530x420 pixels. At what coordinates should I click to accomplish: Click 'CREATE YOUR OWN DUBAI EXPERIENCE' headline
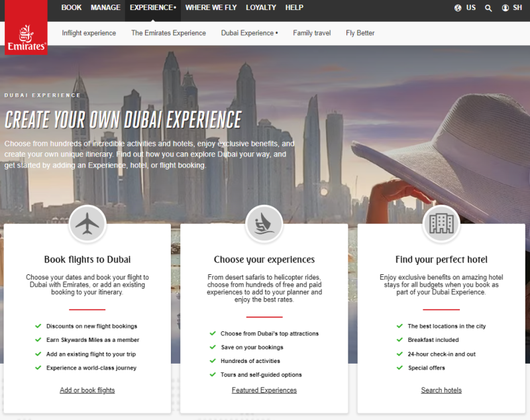(x=123, y=120)
